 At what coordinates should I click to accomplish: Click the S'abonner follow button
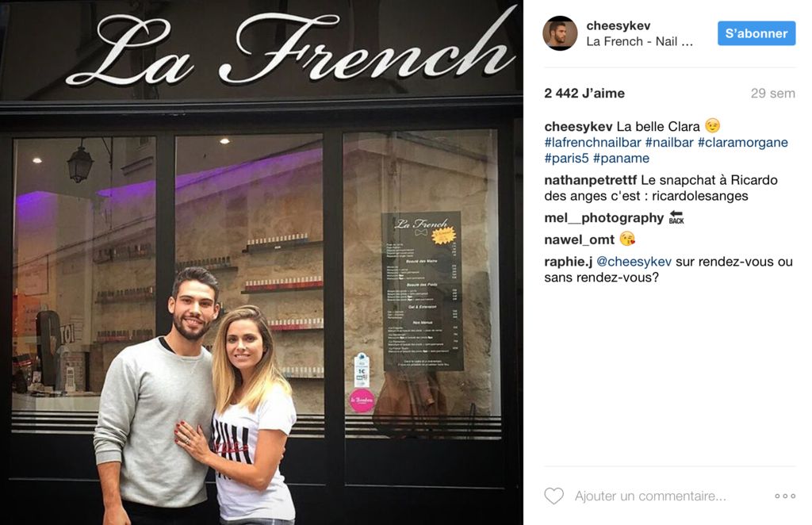[x=756, y=33]
